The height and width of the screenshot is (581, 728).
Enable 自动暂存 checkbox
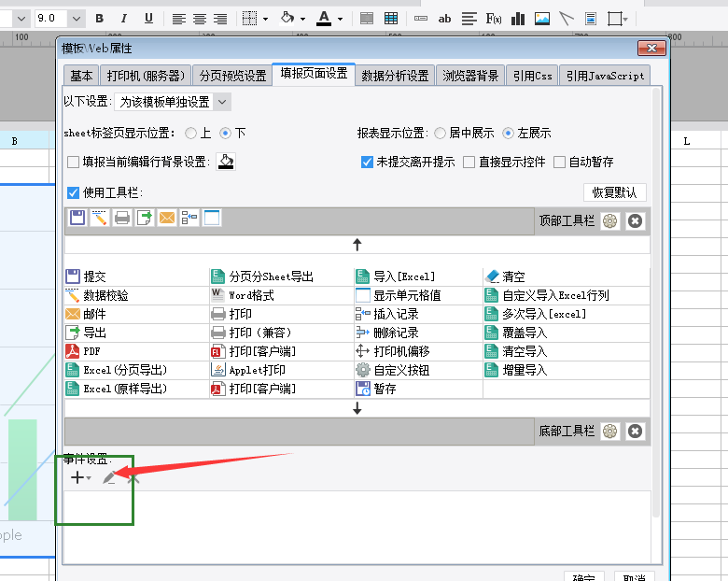tap(559, 163)
